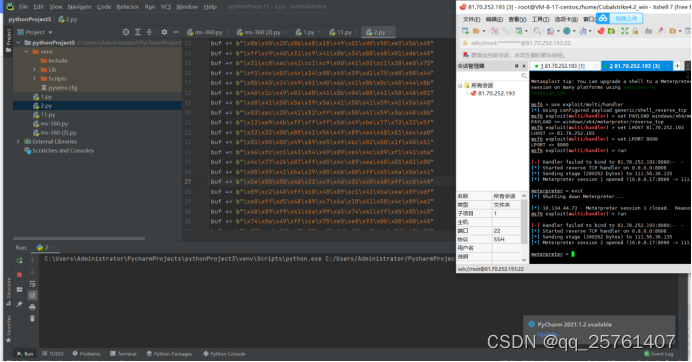Image resolution: width=692 pixels, height=362 pixels.
Task: Open Project panel gear settings
Action: click(164, 32)
